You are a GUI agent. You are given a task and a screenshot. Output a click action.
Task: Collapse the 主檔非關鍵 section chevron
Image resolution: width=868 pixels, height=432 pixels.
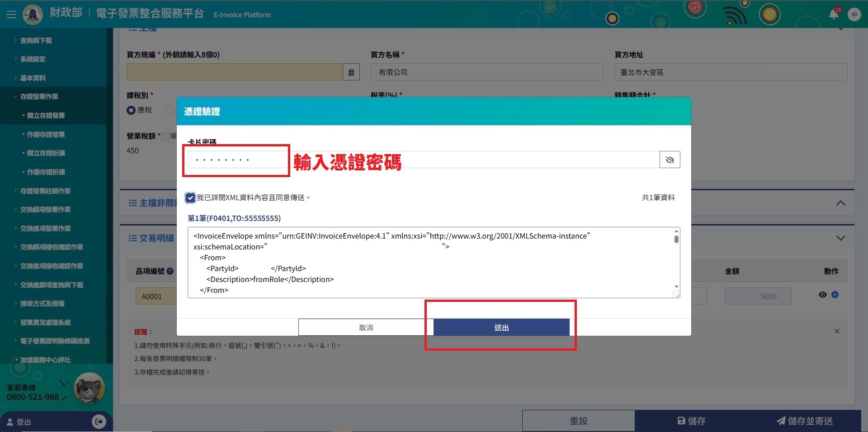click(x=841, y=203)
